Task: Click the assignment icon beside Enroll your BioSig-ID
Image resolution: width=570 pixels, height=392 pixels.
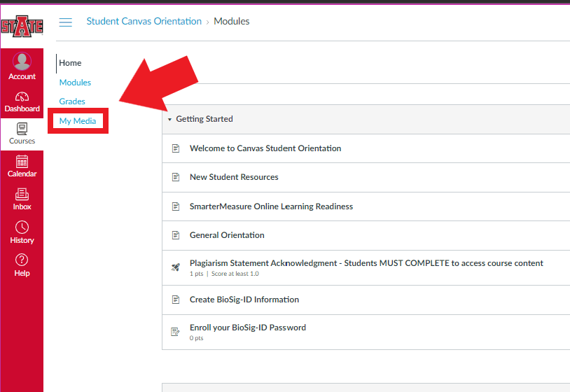Action: click(x=175, y=332)
